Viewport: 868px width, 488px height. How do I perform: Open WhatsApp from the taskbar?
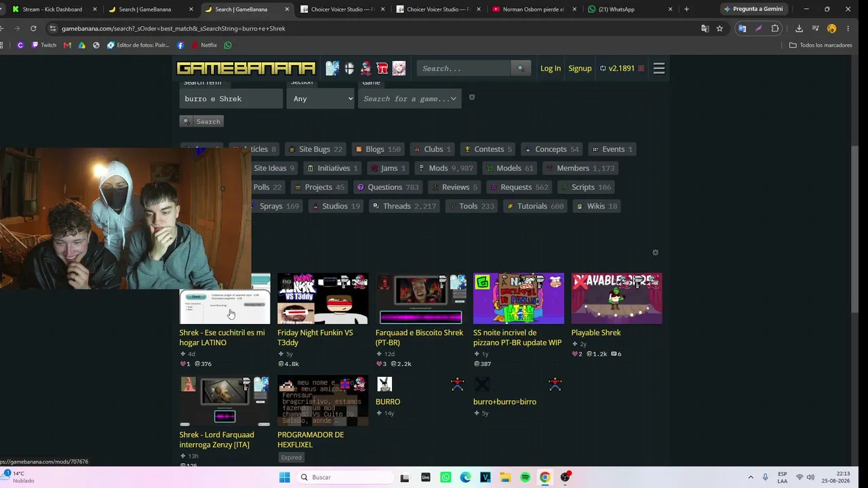[x=446, y=477]
